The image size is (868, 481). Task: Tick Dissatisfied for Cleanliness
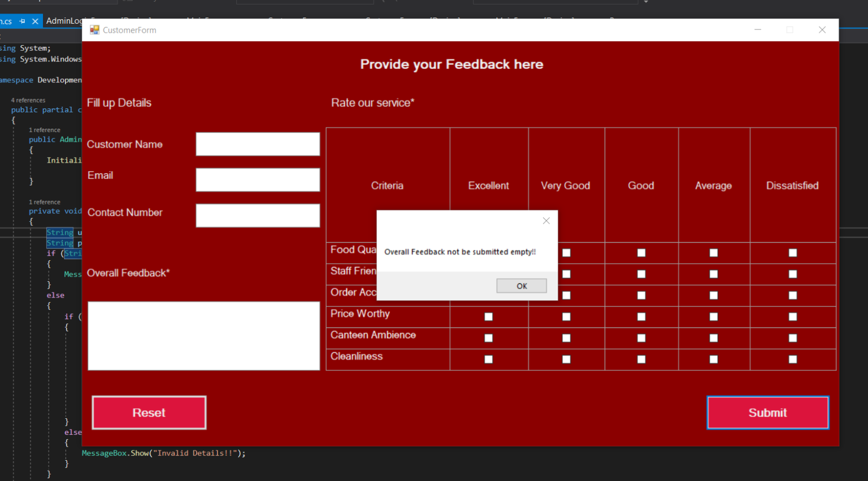point(793,360)
